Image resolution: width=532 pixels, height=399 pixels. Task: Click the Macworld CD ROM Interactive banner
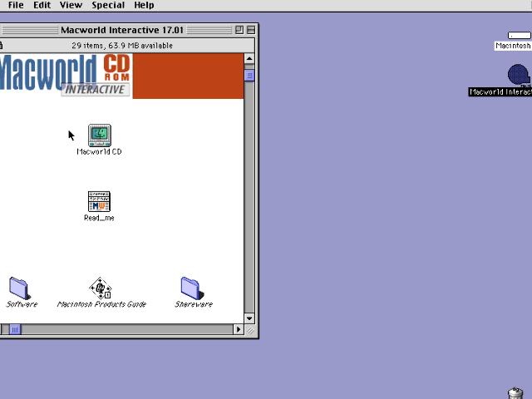point(121,76)
